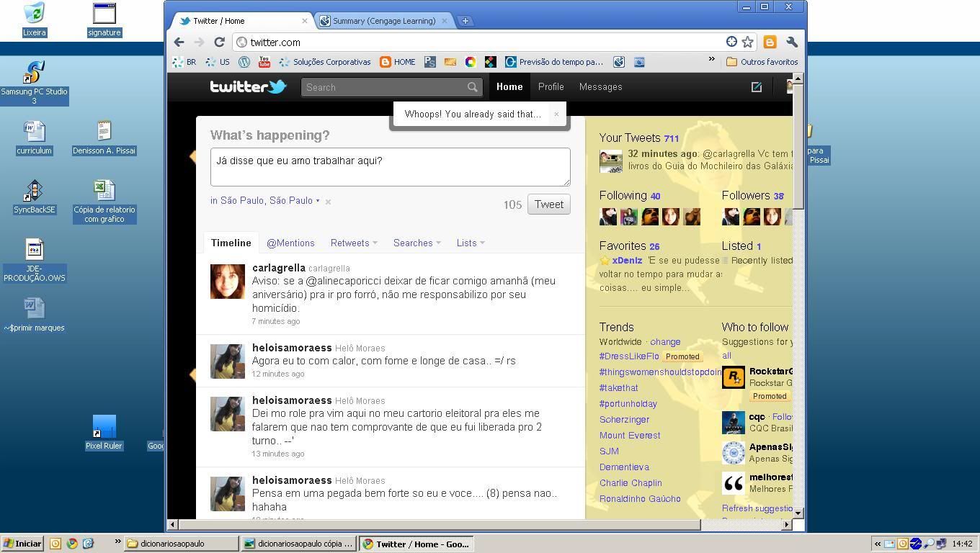Reload the twitter.com page
This screenshot has width=980, height=553.
tap(220, 42)
